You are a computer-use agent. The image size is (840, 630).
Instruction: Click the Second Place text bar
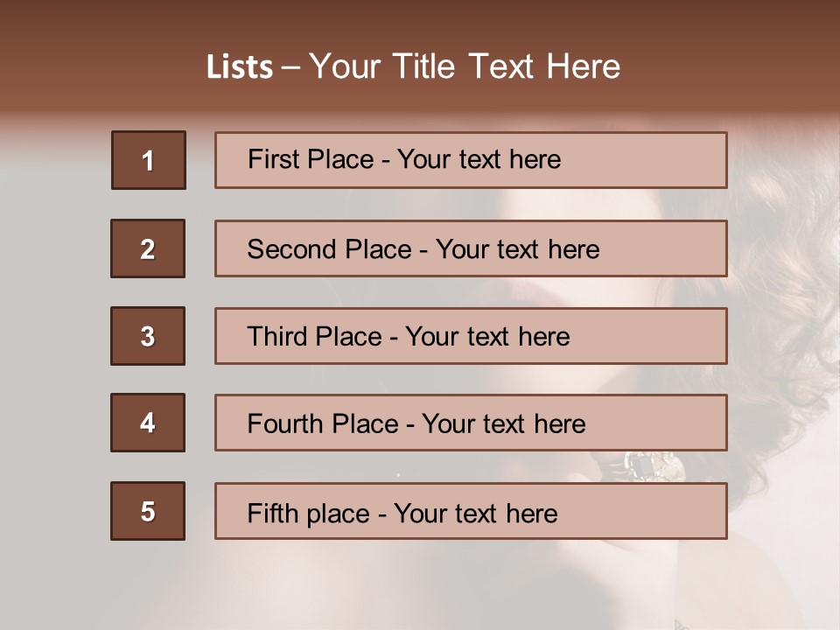point(471,248)
